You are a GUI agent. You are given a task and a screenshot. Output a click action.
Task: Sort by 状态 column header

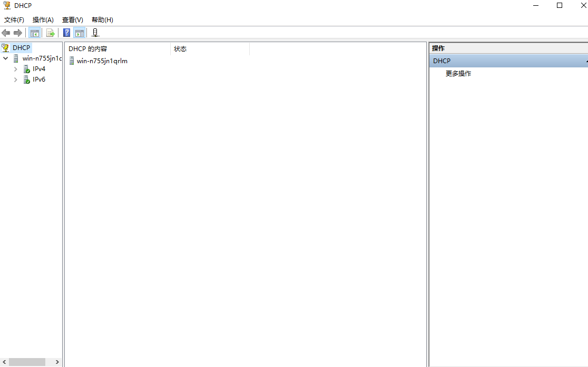point(210,49)
